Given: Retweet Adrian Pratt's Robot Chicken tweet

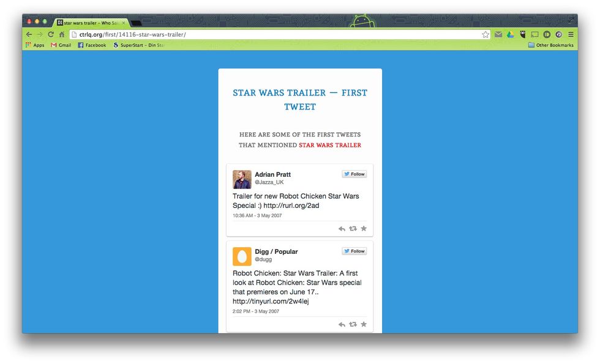Looking at the screenshot, I should [353, 229].
